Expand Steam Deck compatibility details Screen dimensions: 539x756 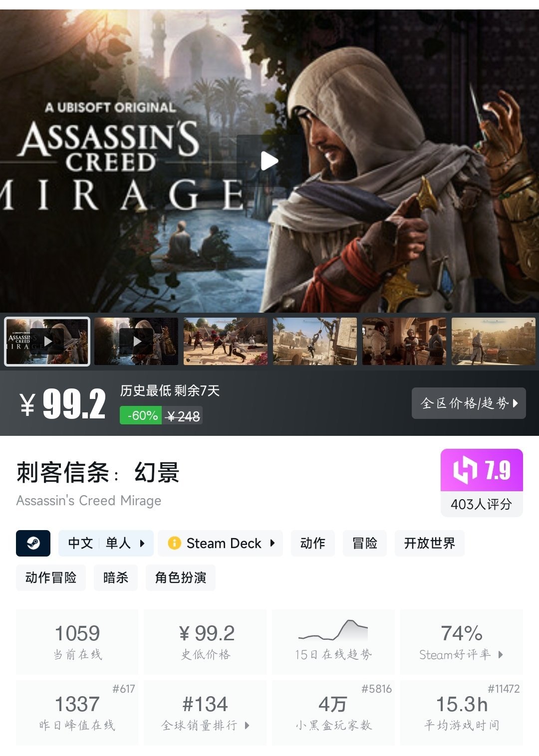[x=221, y=543]
